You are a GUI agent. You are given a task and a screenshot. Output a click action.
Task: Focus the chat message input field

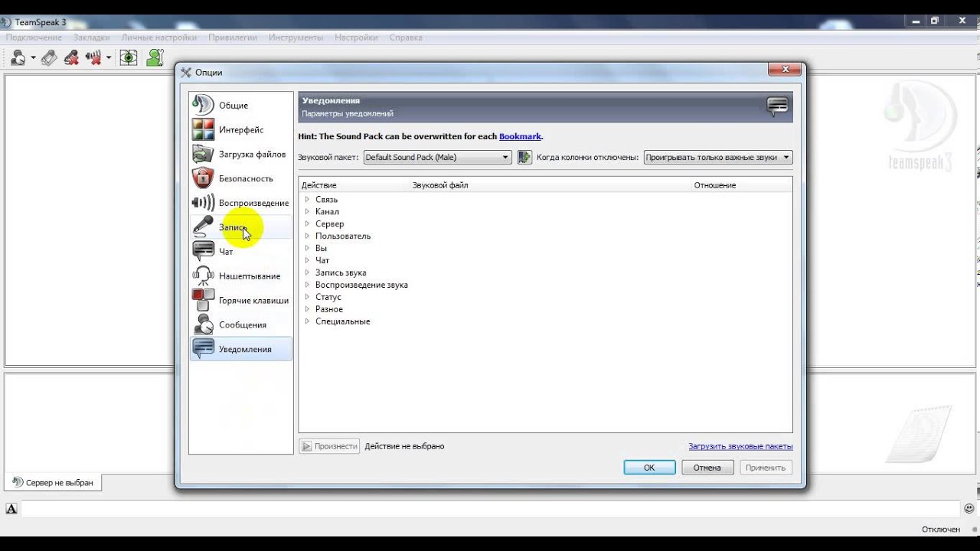point(490,509)
